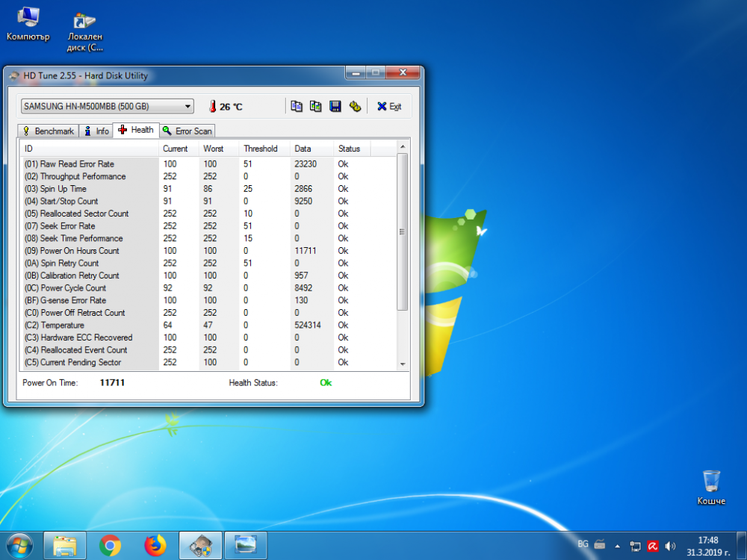Open the Кошче recycle bin icon
Image resolution: width=747 pixels, height=560 pixels.
[711, 487]
